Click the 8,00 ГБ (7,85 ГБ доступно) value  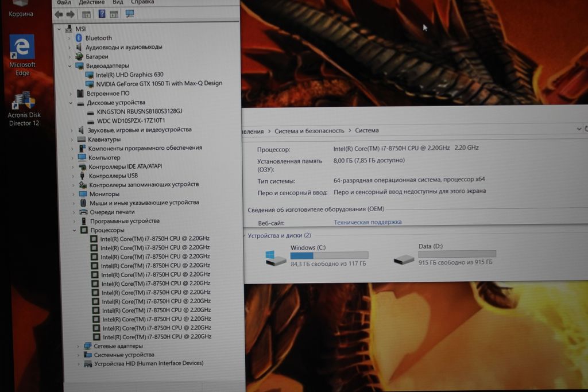pos(369,160)
